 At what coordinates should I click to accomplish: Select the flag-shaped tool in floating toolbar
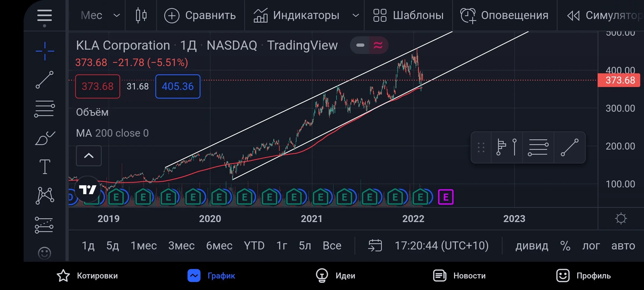(501, 147)
